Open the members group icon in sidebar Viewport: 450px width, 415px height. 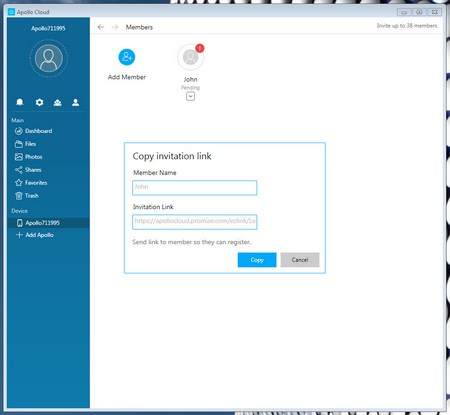click(57, 102)
